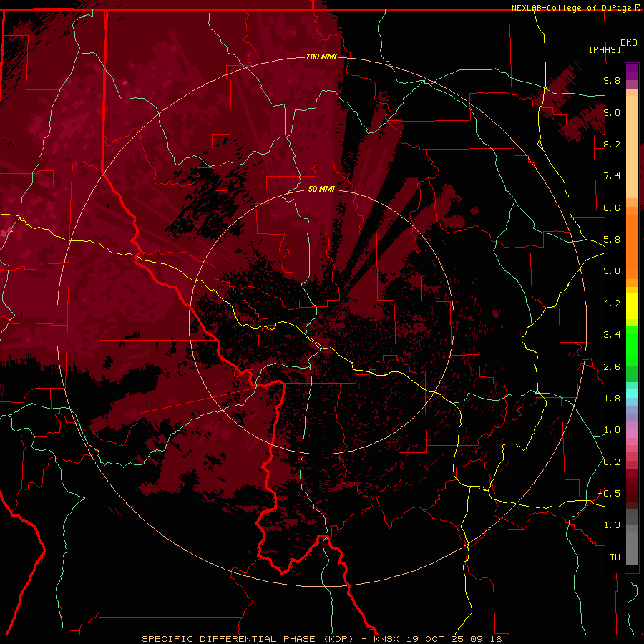
Task: Click the SPECIFIC DIFFERENTIAL PHASE (KDP) caption
Action: pyautogui.click(x=248, y=639)
